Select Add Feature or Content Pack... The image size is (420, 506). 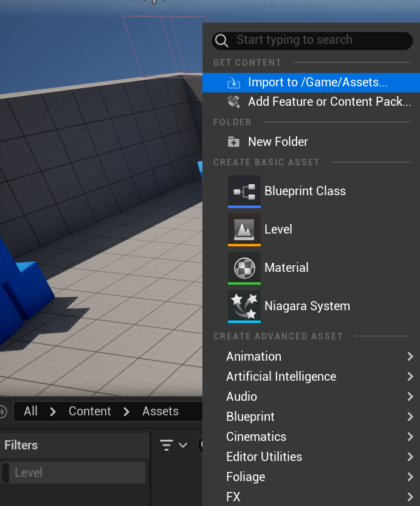[x=311, y=102]
